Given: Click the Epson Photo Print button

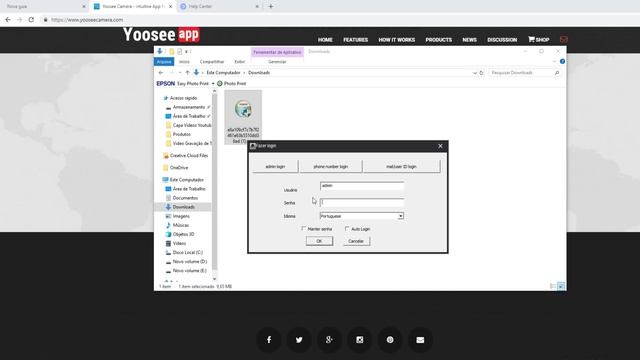Looking at the screenshot, I should 231,84.
